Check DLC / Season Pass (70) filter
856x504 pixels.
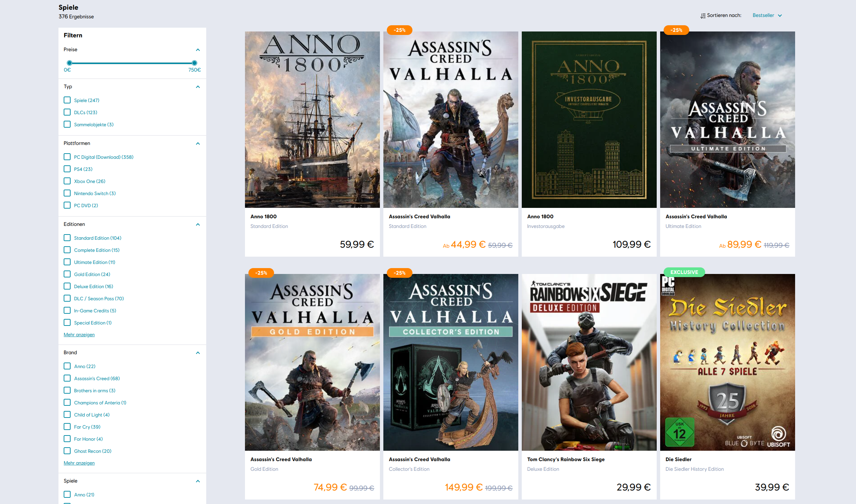click(67, 298)
